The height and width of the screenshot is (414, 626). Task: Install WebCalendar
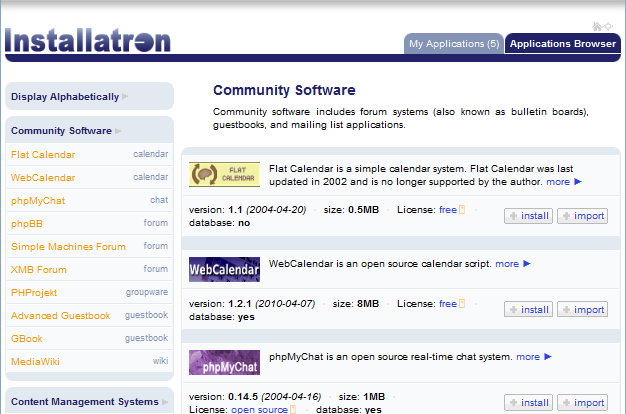coord(528,309)
